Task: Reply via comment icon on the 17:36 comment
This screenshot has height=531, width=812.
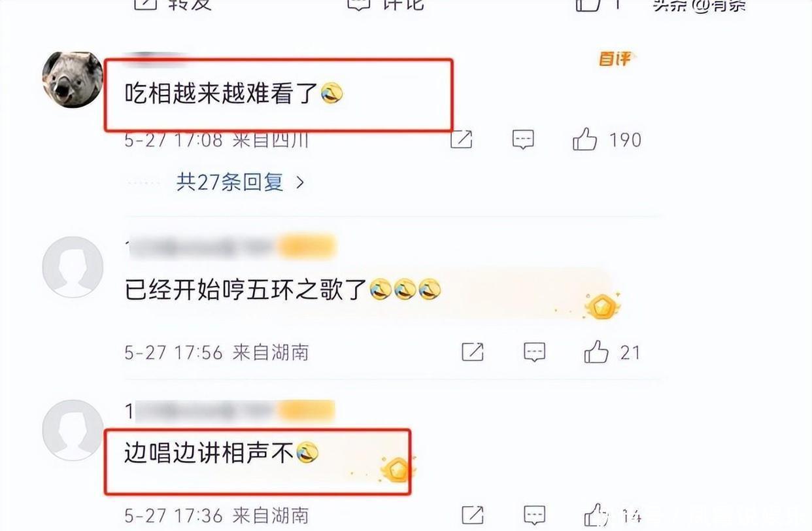Action: click(x=534, y=515)
